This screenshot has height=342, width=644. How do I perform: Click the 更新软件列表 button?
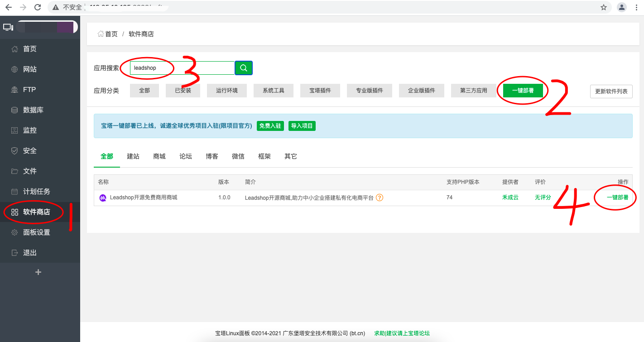[x=611, y=91]
